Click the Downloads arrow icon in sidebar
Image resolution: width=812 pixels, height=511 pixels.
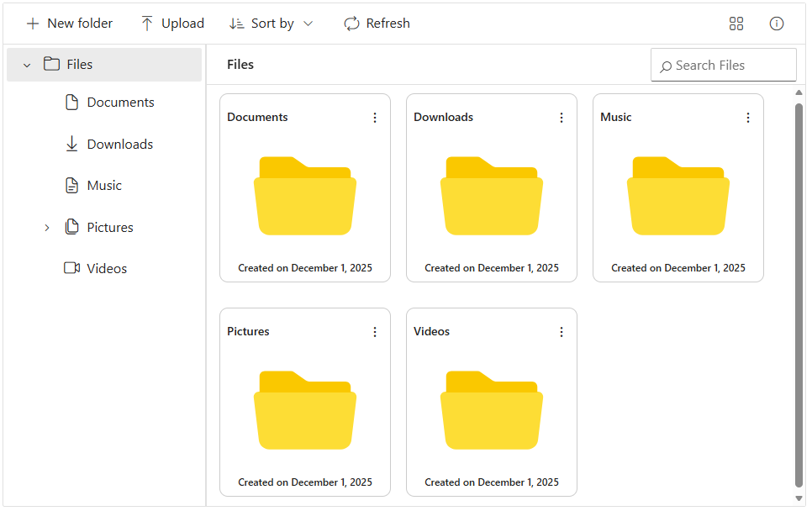click(71, 144)
